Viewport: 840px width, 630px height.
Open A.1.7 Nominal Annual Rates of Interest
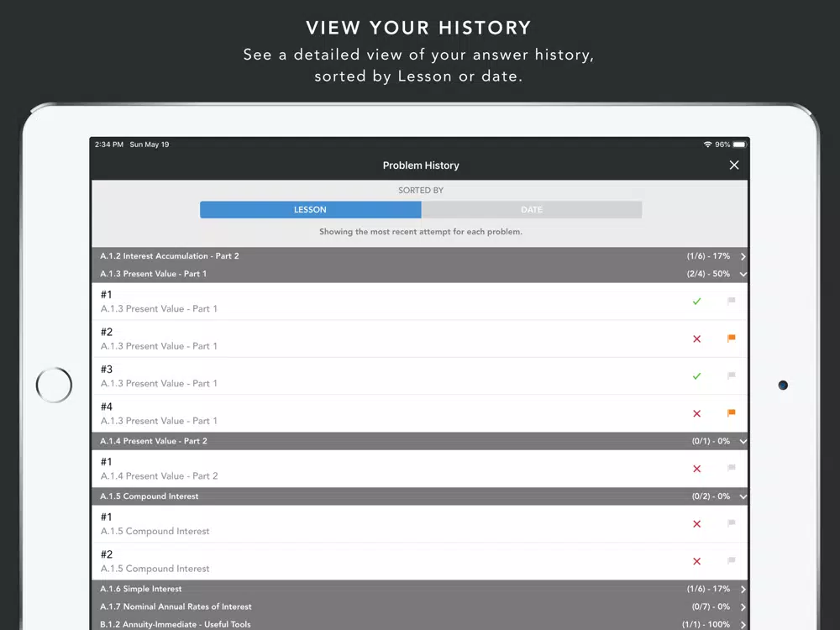(420, 606)
